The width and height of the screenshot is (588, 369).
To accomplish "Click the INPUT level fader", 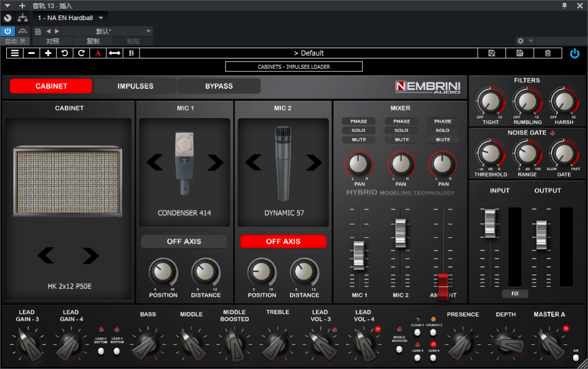I will click(490, 223).
